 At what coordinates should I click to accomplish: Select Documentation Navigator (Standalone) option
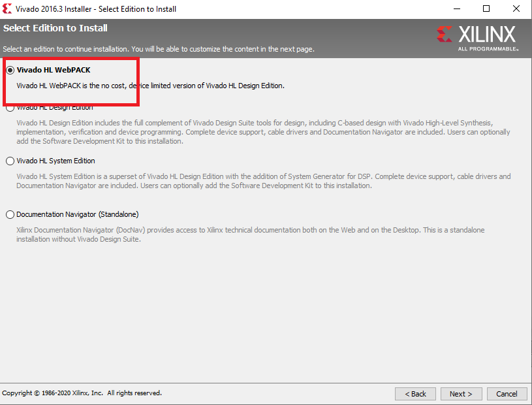[10, 214]
